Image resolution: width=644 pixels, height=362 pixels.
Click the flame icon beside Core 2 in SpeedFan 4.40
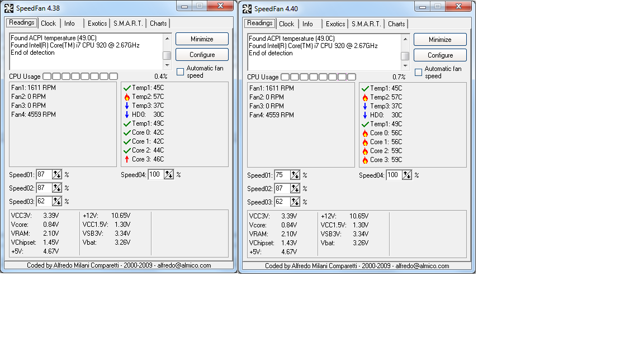tap(365, 151)
